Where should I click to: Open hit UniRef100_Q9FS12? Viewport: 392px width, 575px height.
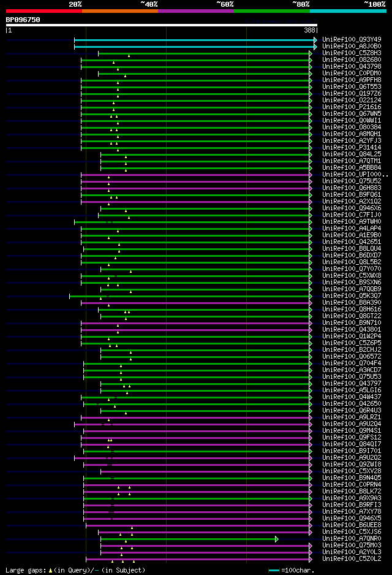(x=352, y=437)
